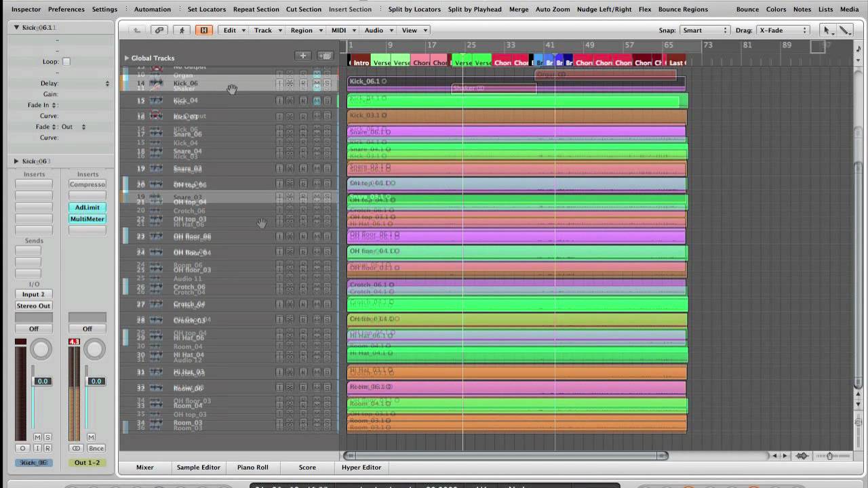Click the AdLimit insert slot
The width and height of the screenshot is (868, 488).
[x=87, y=207]
